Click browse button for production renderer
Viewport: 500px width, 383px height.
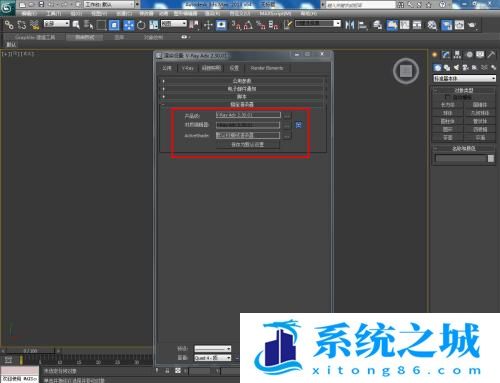[287, 115]
